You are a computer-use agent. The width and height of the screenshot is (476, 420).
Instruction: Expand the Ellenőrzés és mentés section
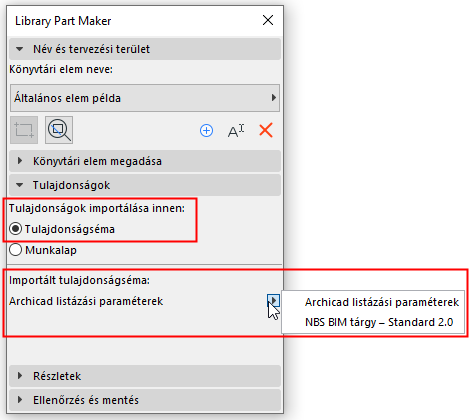[x=145, y=400]
